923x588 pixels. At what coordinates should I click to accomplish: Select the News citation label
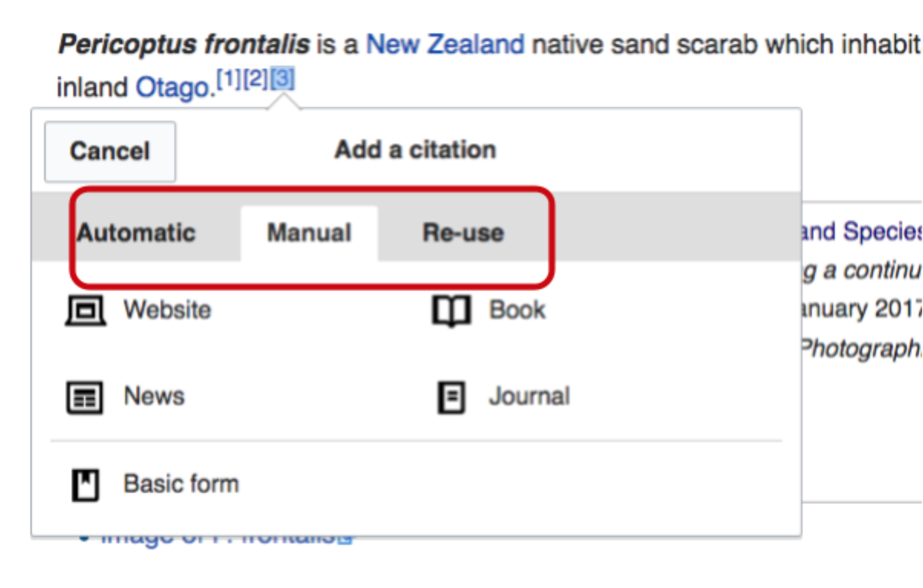tap(154, 396)
